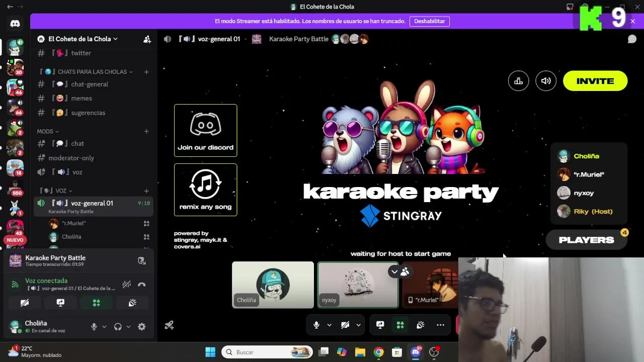The height and width of the screenshot is (362, 644).
Task: Open OBS Studio from the taskbar
Action: click(434, 352)
